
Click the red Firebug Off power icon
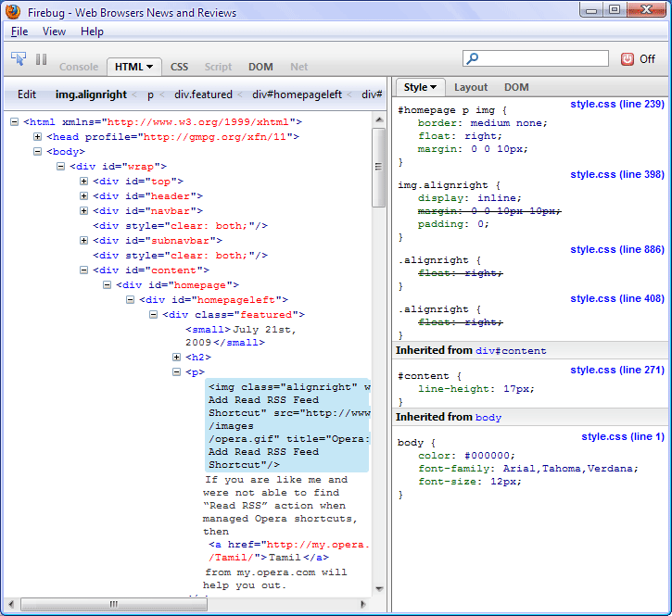click(x=627, y=58)
